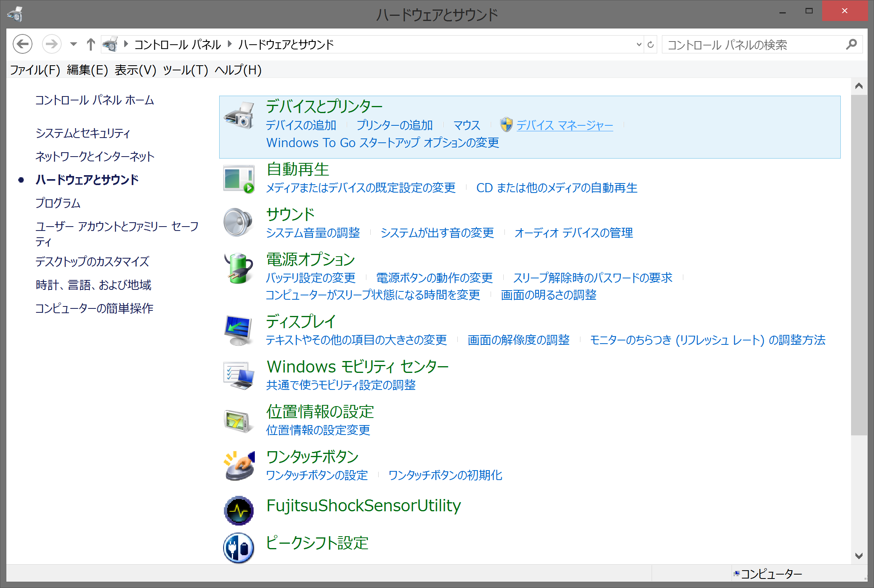Screen dimensions: 874x588
Task: Click the FujitsuShockSensorUtility icon
Action: (239, 510)
